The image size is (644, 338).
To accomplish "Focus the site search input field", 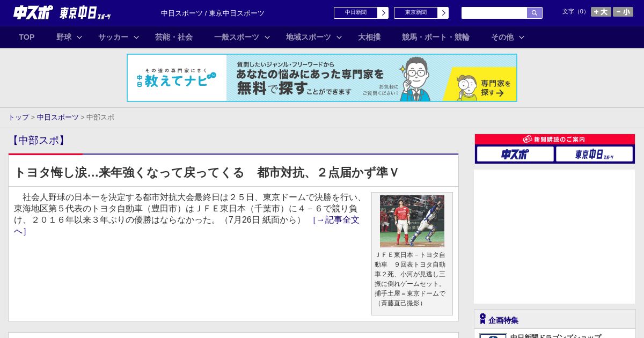I will [x=494, y=13].
